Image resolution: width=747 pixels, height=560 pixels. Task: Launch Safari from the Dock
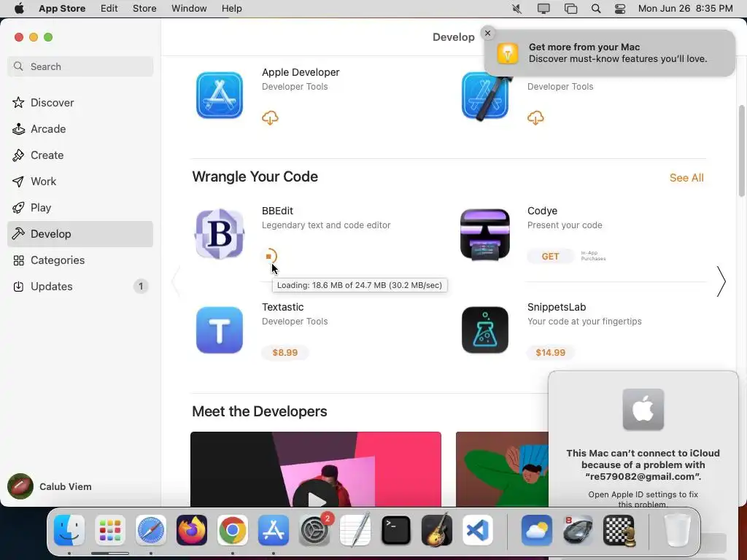point(151,529)
